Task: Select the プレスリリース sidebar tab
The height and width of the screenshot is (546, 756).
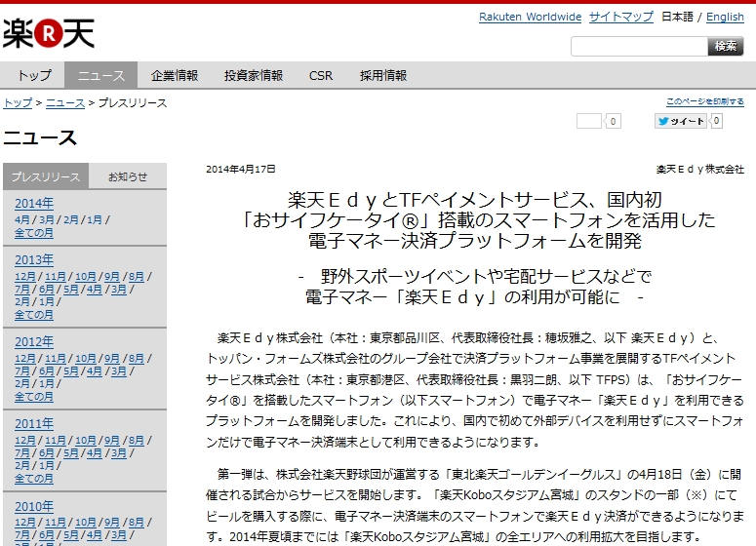Action: pos(45,176)
